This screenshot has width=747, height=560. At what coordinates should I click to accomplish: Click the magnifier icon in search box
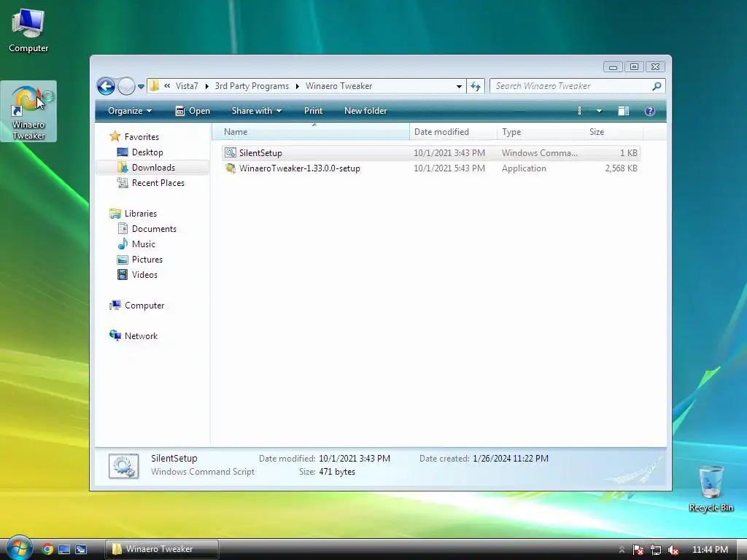657,86
